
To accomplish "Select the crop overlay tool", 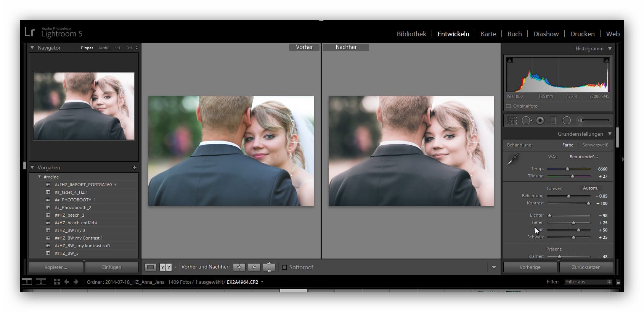I will pos(512,121).
